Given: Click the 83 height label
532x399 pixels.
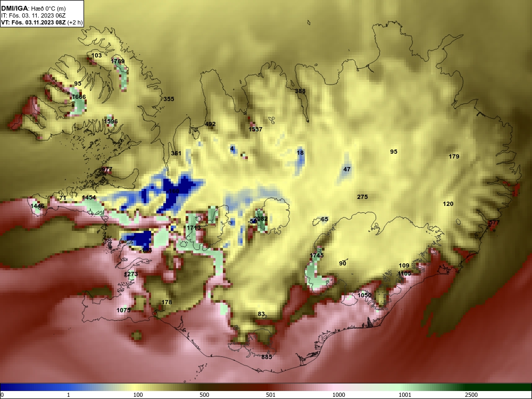Looking at the screenshot, I should pos(261,314).
